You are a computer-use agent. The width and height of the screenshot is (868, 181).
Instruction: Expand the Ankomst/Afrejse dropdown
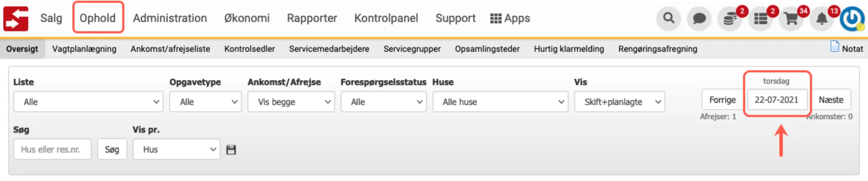click(291, 102)
